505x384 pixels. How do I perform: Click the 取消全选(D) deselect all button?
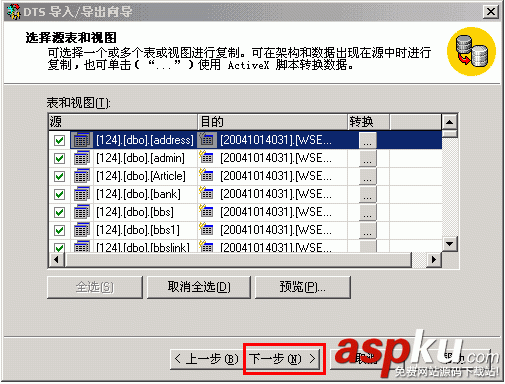point(199,287)
